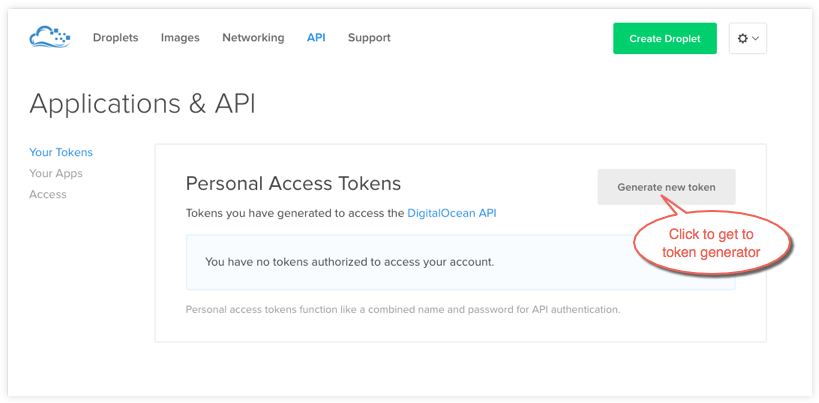Open Your Apps in the sidebar

[56, 174]
